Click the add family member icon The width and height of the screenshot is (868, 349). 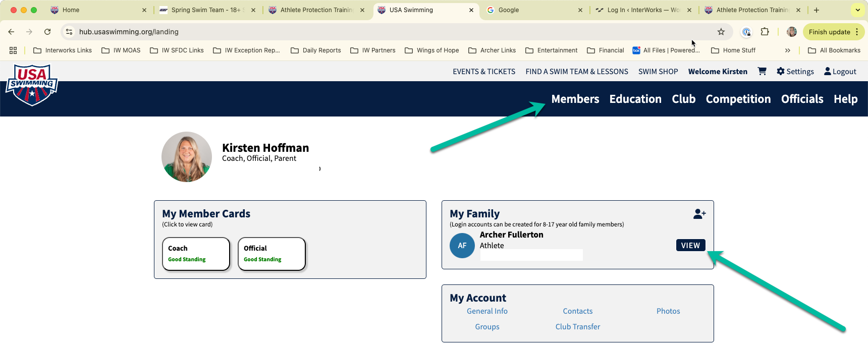[699, 214]
